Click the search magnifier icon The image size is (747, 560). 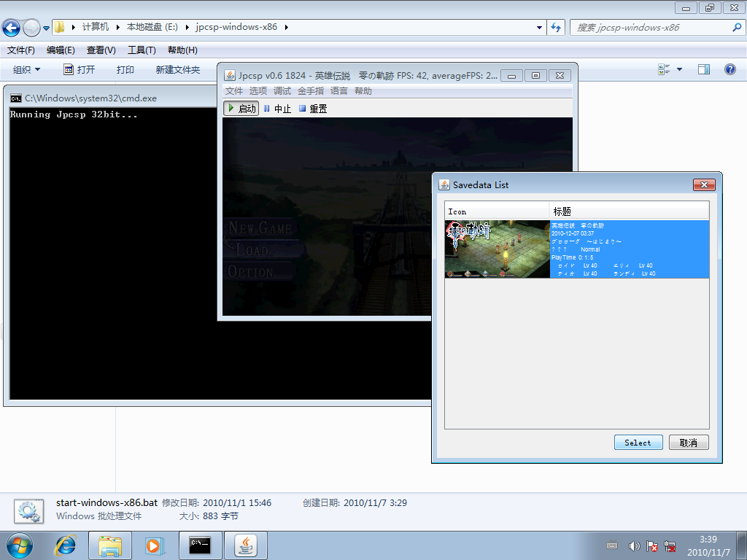[x=737, y=28]
